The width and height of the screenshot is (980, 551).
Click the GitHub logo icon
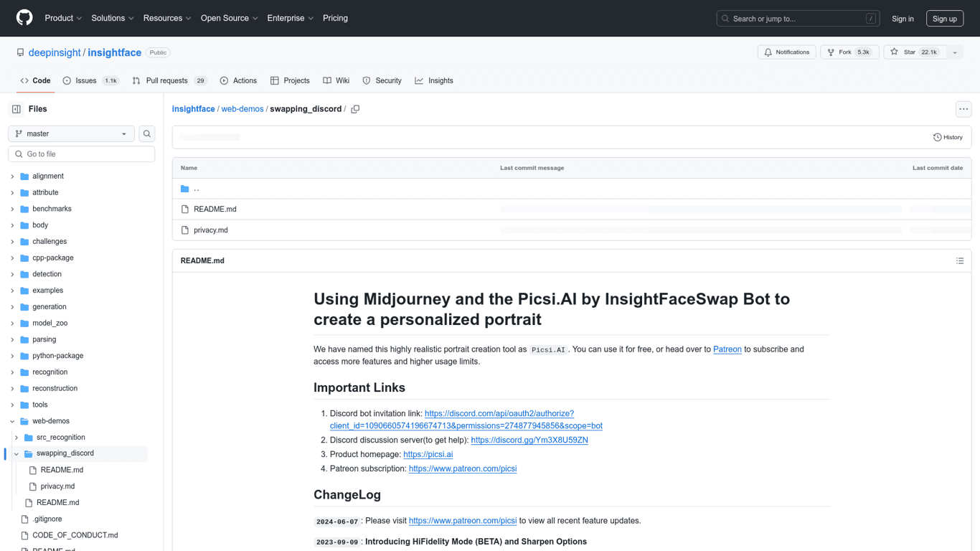(x=24, y=18)
